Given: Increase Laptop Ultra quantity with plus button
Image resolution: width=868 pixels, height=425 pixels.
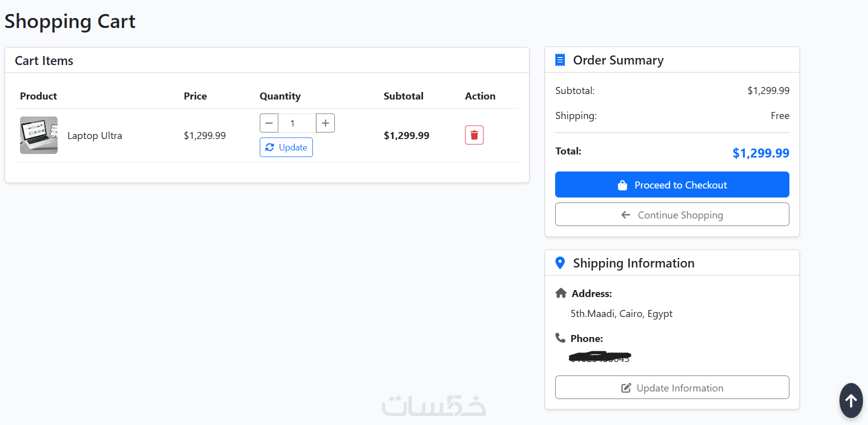Looking at the screenshot, I should pos(325,123).
